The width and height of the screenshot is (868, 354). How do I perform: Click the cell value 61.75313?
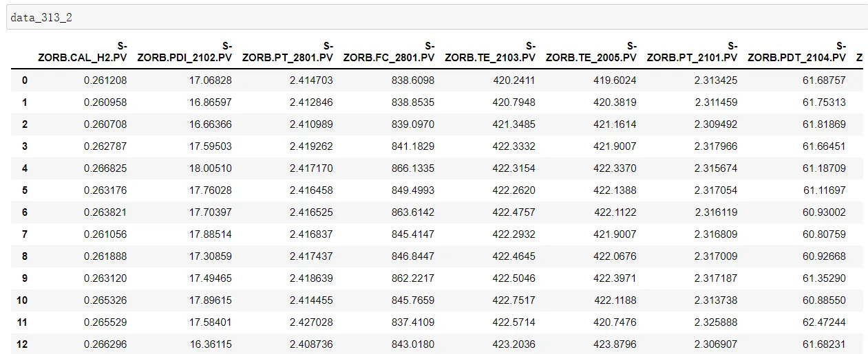(824, 102)
